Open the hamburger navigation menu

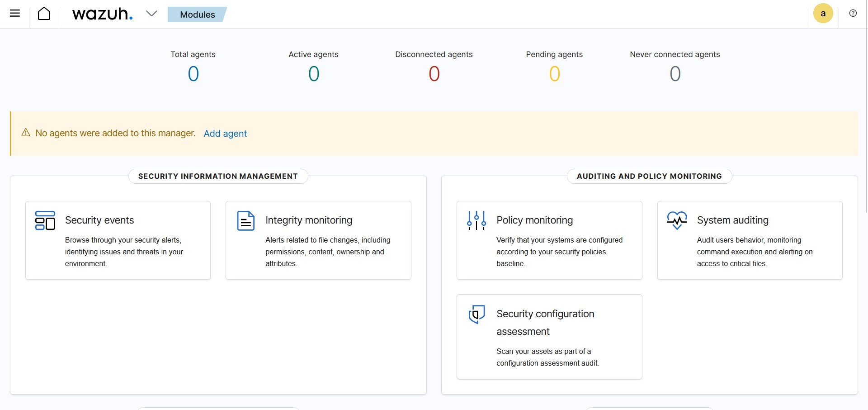pos(15,14)
